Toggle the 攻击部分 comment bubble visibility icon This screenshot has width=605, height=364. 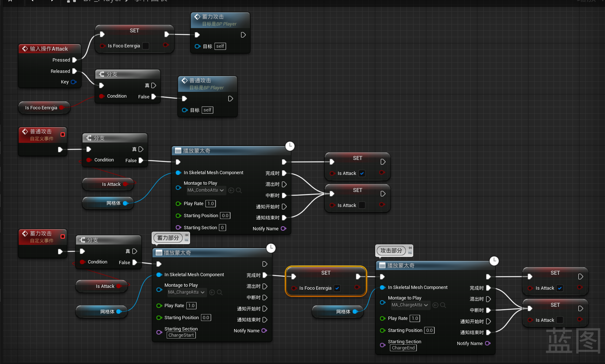[410, 253]
